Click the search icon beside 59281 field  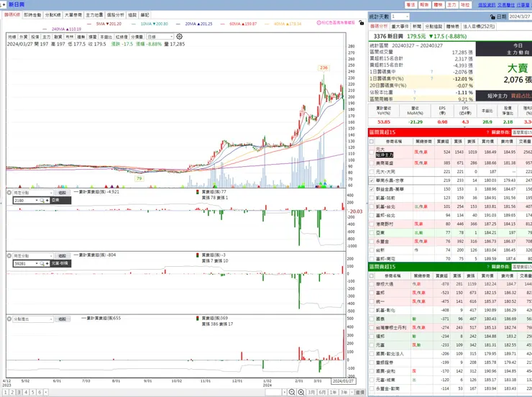coord(42,264)
